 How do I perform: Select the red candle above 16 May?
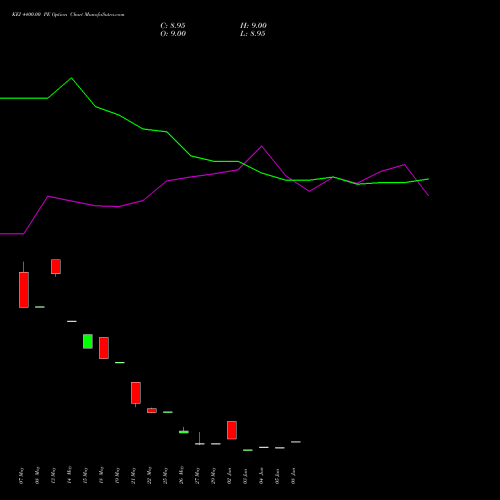104,348
